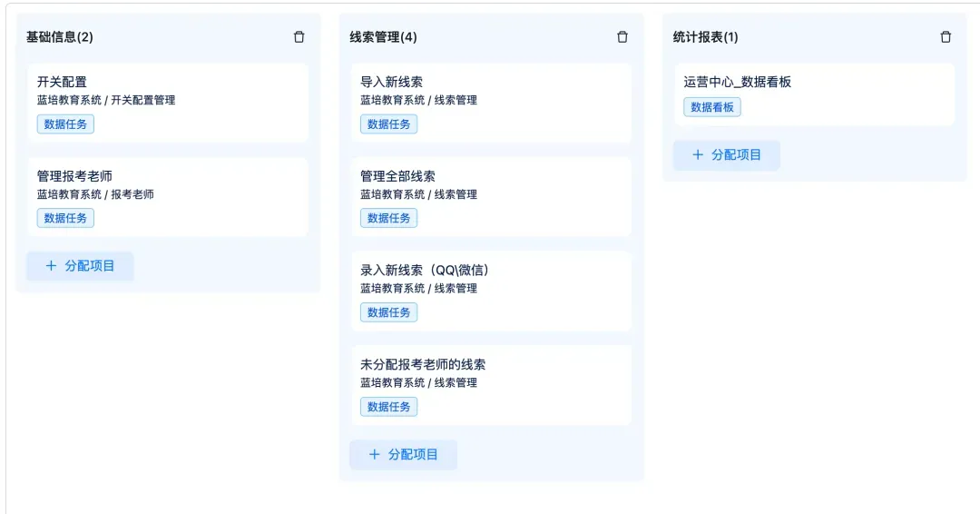Open the 未分配报考老师的线索 card title

(x=423, y=364)
